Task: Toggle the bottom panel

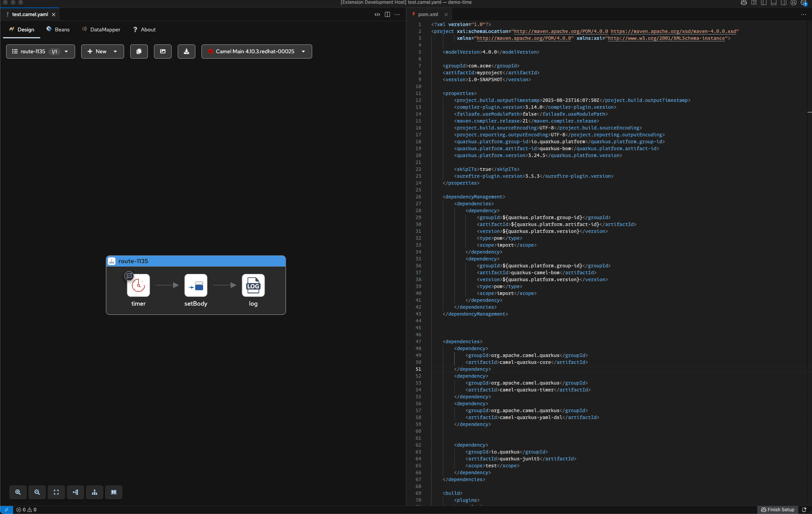Action: [774, 3]
